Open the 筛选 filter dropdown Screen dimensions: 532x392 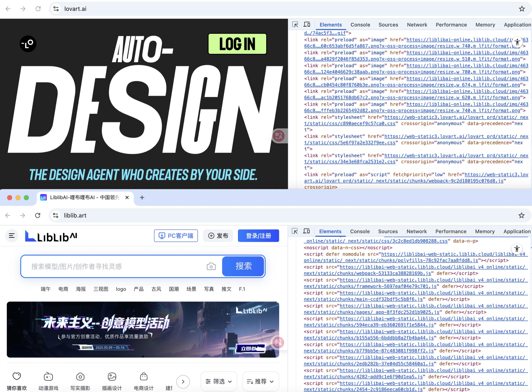click(219, 382)
